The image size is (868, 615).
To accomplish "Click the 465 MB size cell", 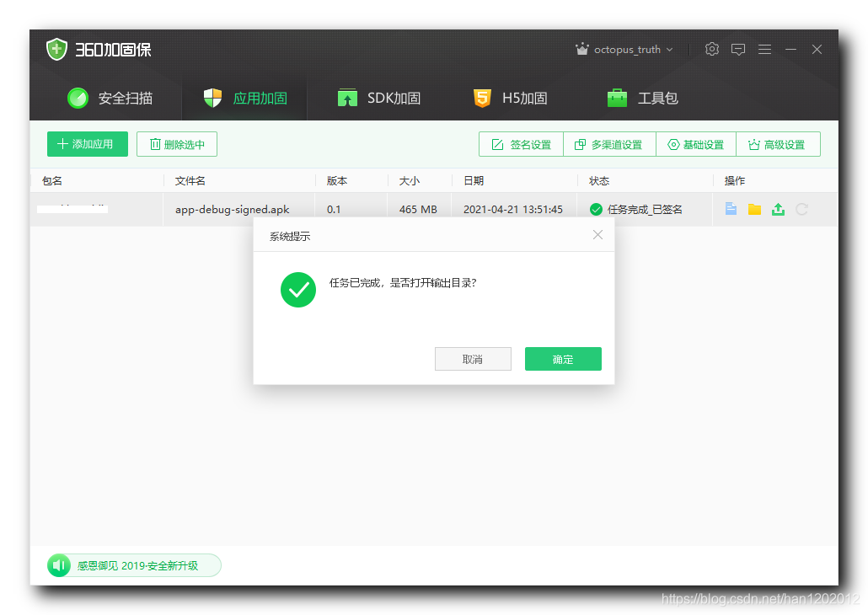I will pyautogui.click(x=418, y=209).
